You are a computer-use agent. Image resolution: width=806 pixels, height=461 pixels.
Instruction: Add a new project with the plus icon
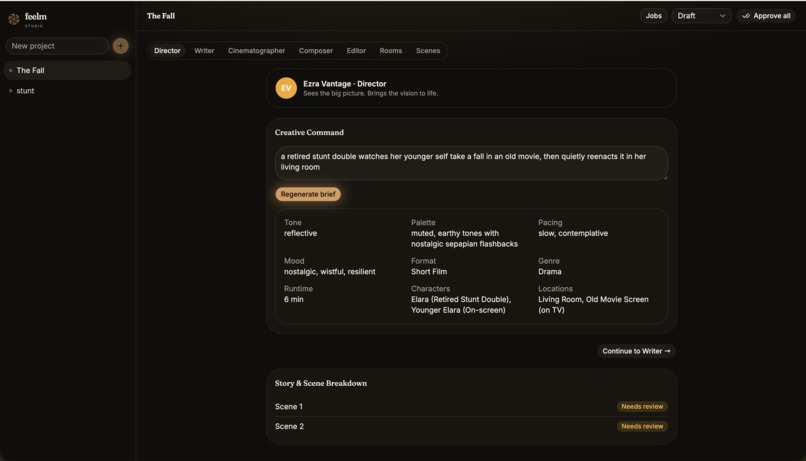click(x=120, y=46)
